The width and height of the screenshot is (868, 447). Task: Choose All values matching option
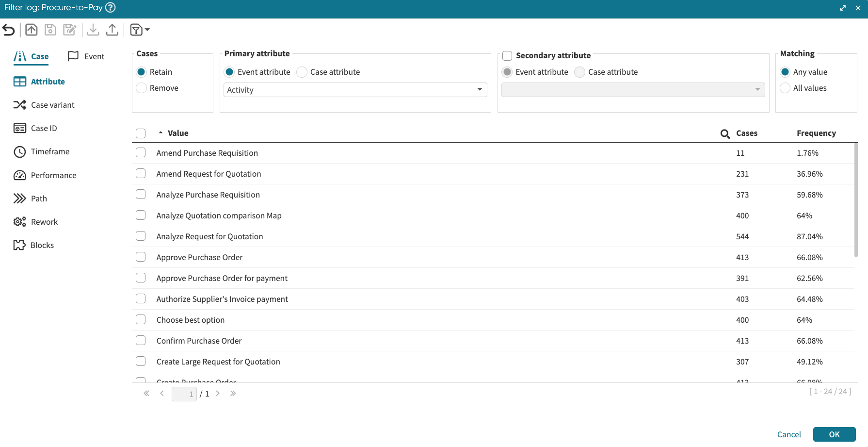785,88
